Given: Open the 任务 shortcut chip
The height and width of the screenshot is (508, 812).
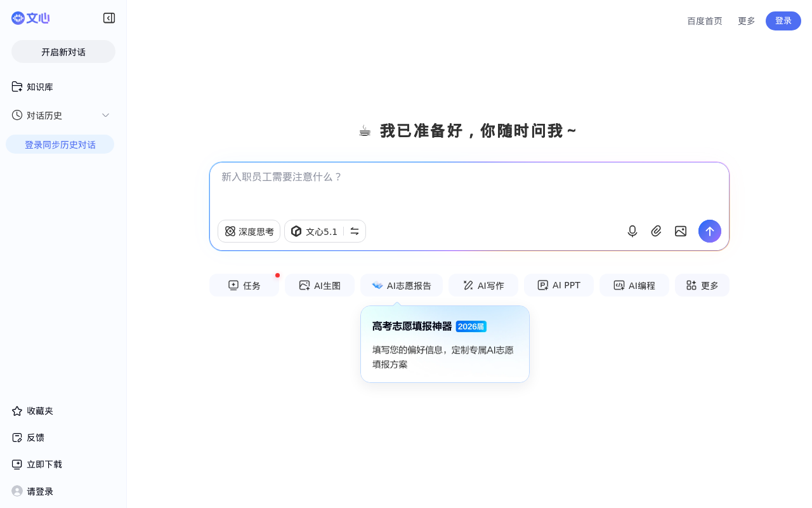Looking at the screenshot, I should point(244,285).
